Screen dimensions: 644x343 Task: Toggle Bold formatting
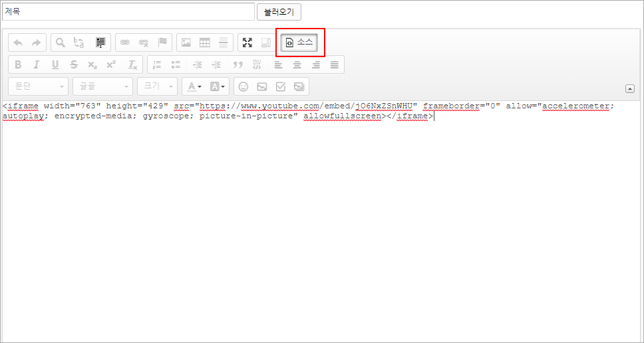[x=18, y=64]
